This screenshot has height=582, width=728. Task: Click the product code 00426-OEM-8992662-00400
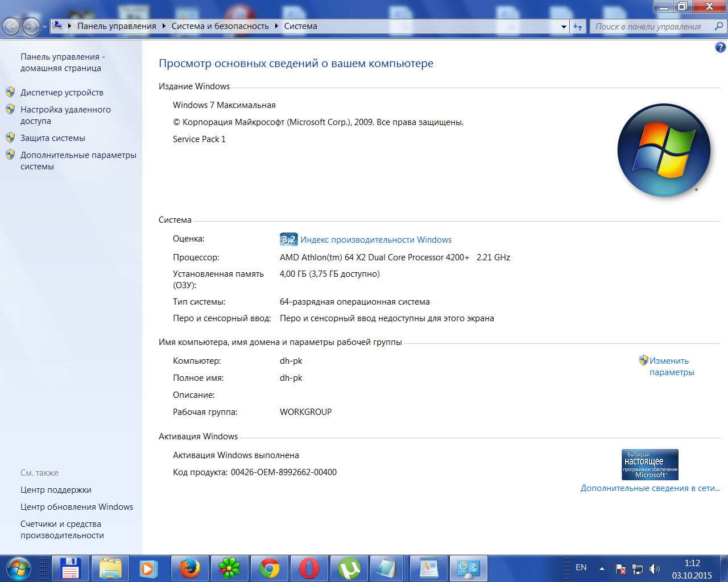point(284,472)
